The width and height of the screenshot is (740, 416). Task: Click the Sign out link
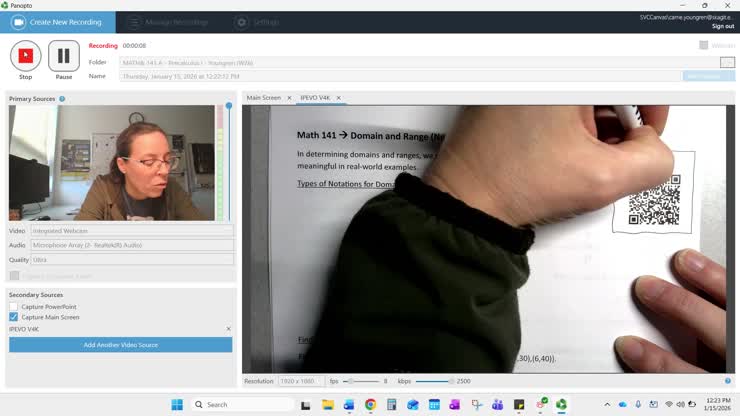pyautogui.click(x=723, y=26)
